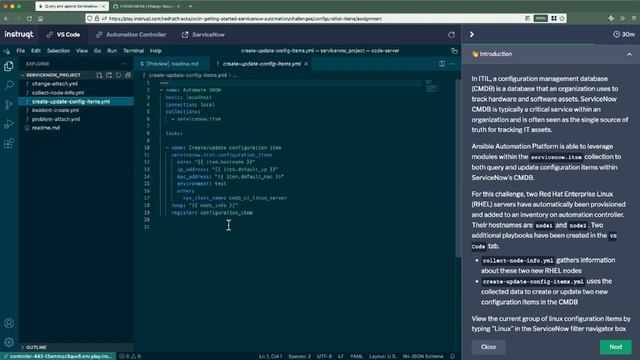Click YAML language mode in status bar
Image resolution: width=640 pixels, height=360 pixels.
click(356, 356)
